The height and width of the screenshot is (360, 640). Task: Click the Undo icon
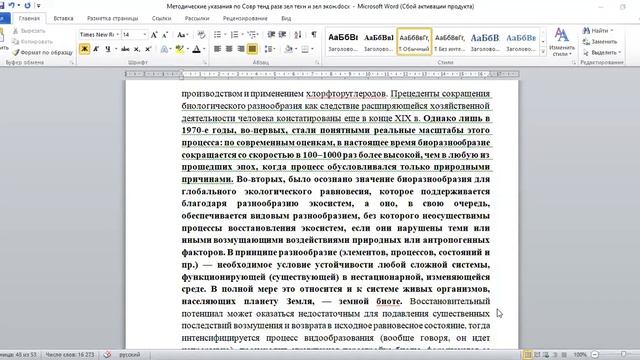click(x=11, y=5)
